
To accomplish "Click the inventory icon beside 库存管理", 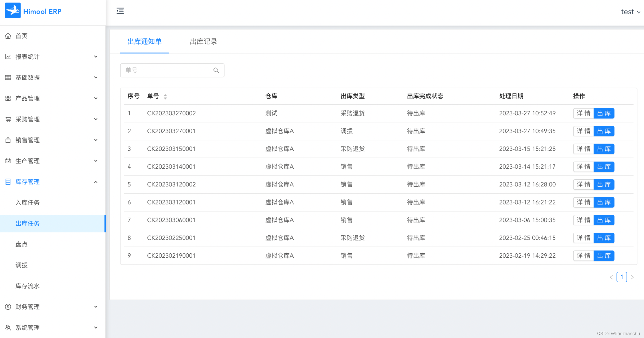I will coord(8,182).
